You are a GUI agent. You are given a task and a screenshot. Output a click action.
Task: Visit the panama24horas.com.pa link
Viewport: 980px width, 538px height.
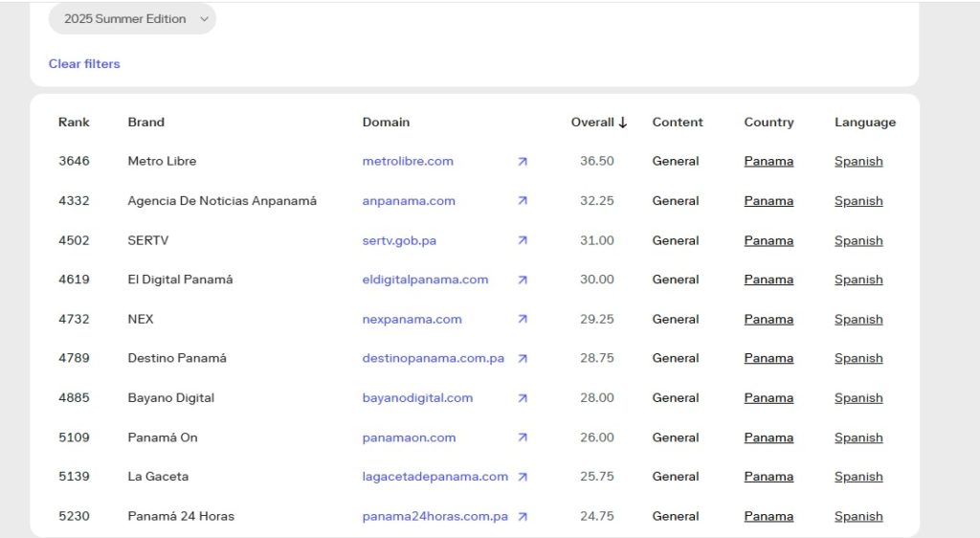435,516
